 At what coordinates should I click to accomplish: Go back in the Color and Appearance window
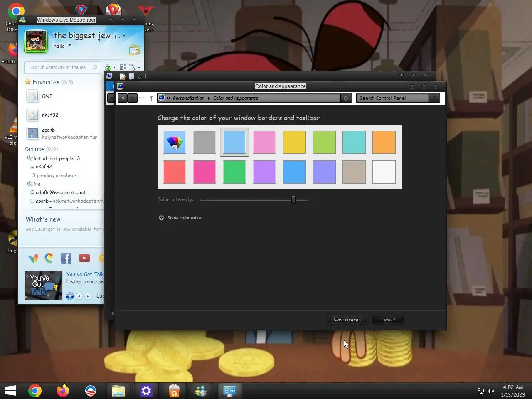(x=123, y=98)
